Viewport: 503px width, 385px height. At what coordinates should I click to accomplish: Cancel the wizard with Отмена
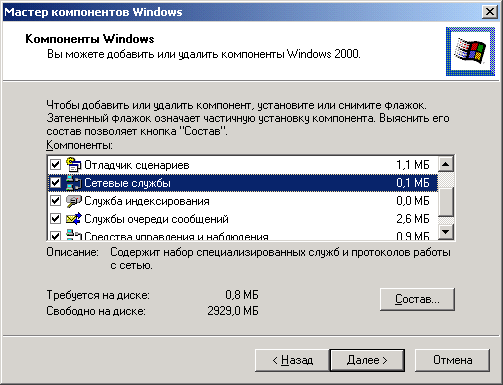click(x=452, y=360)
